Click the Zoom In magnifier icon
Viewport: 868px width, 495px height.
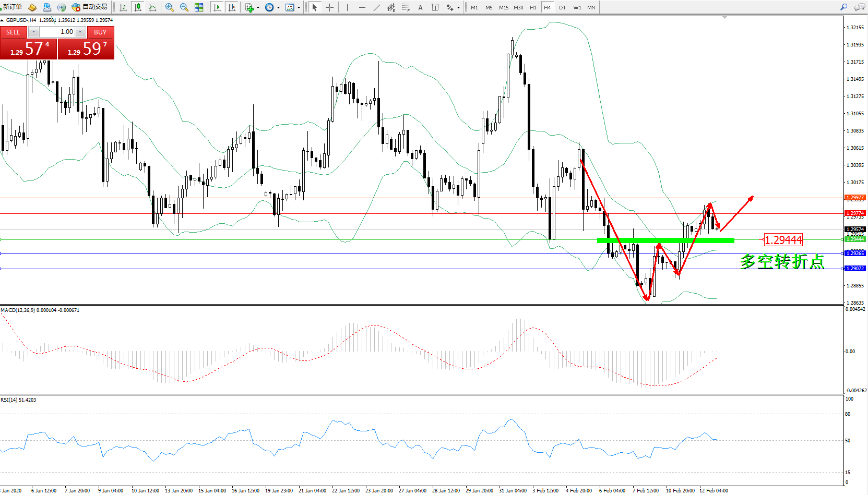pyautogui.click(x=170, y=7)
